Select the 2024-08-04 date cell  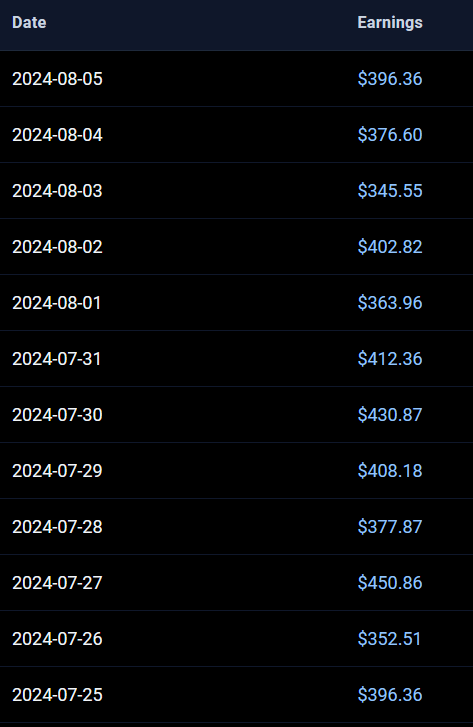[57, 135]
